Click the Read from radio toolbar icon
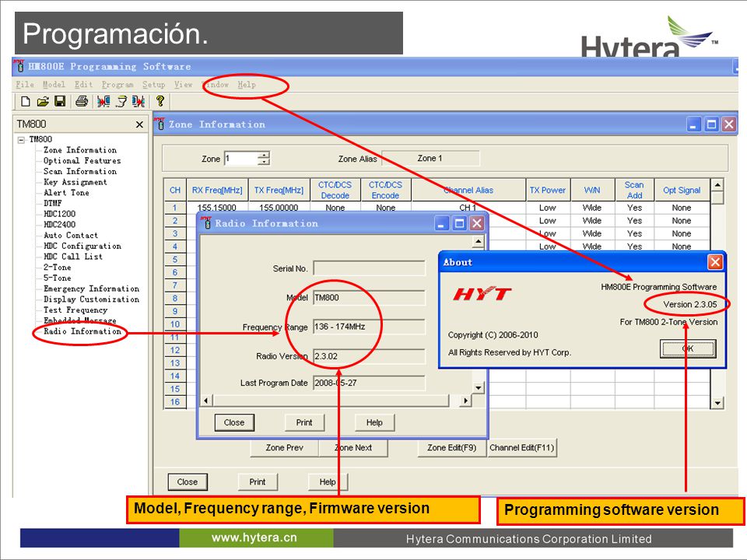Image resolution: width=747 pixels, height=560 pixels. pyautogui.click(x=103, y=101)
